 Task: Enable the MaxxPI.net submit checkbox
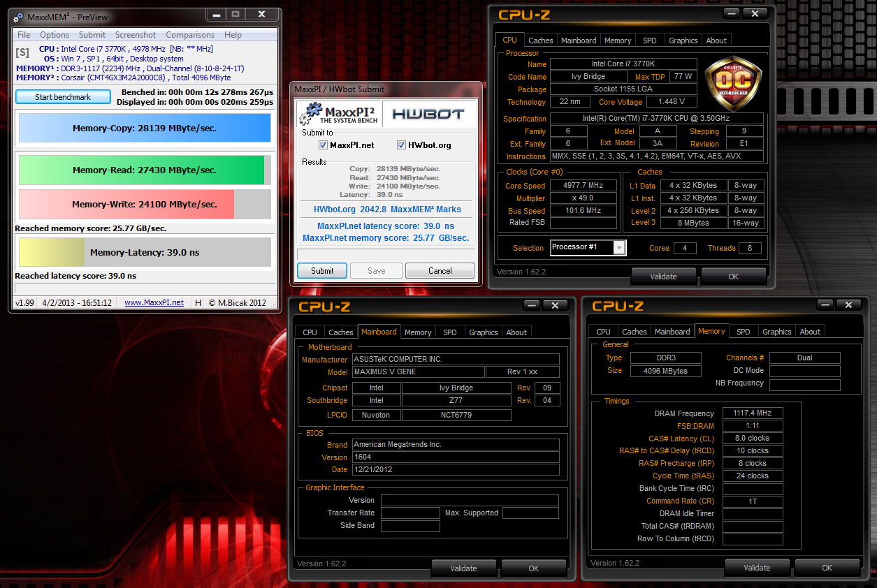tap(323, 145)
